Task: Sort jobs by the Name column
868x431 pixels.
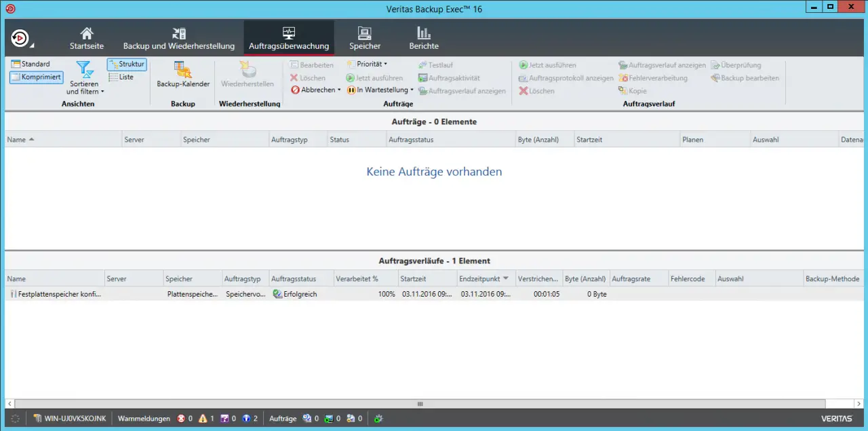Action: point(63,140)
